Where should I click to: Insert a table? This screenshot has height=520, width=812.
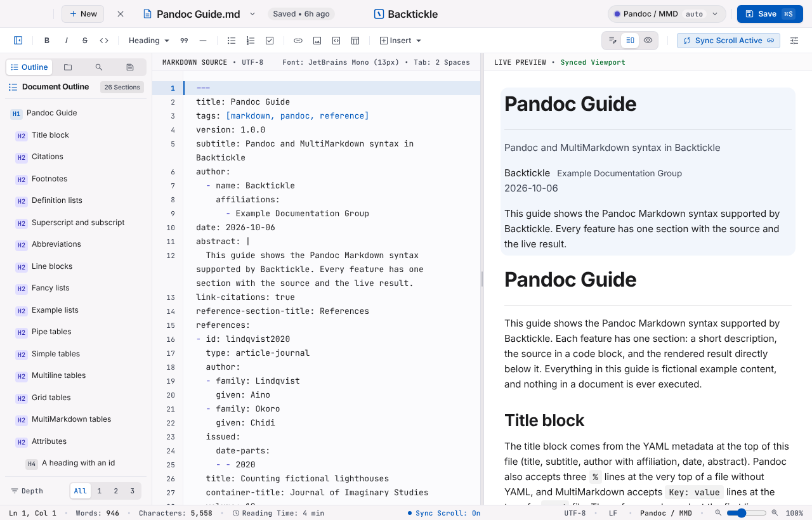pyautogui.click(x=355, y=41)
